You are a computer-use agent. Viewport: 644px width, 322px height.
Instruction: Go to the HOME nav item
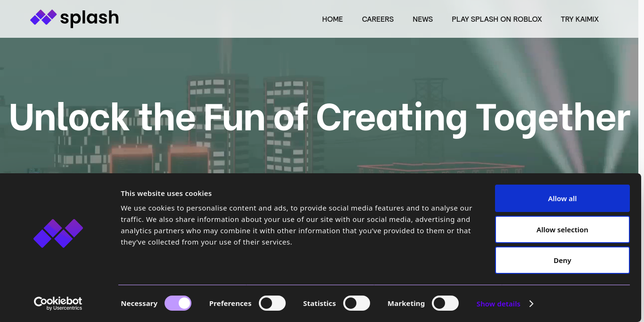332,19
